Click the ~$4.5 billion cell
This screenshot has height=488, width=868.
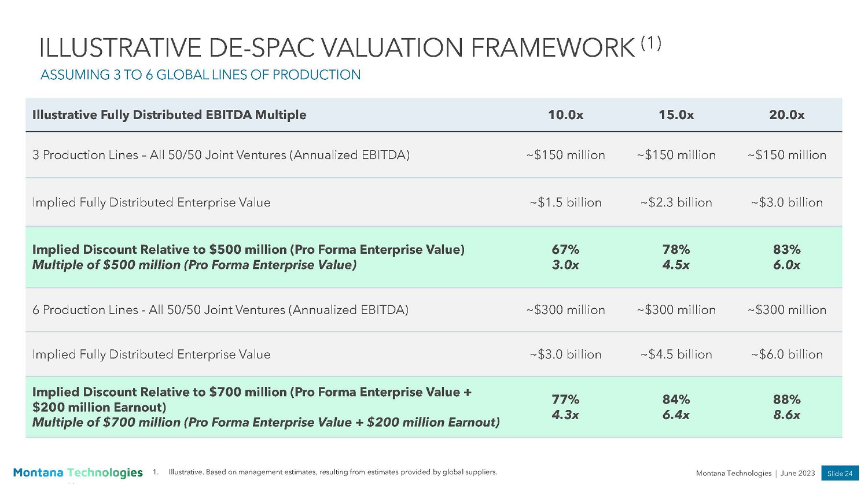676,354
